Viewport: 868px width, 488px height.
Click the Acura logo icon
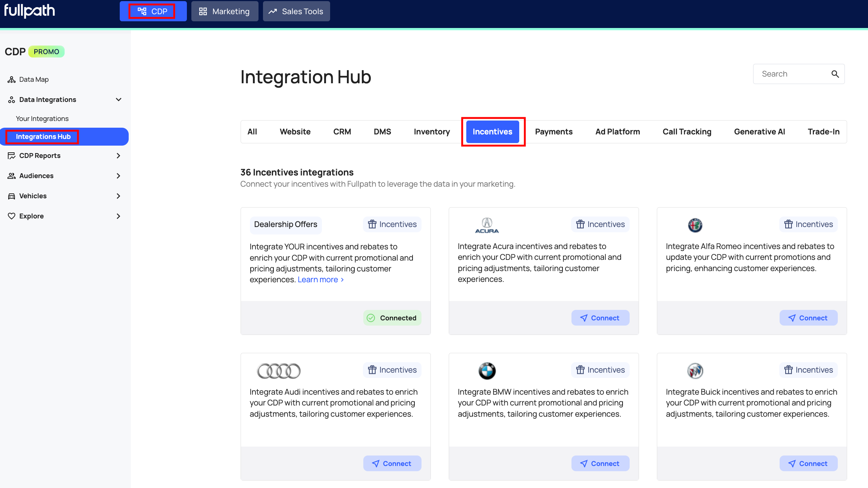click(x=487, y=225)
